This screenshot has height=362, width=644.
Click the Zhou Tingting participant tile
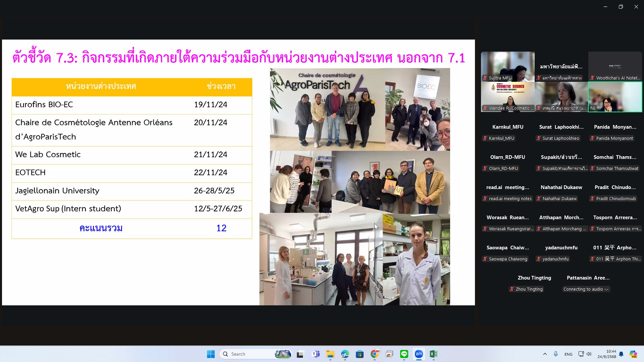click(x=534, y=283)
